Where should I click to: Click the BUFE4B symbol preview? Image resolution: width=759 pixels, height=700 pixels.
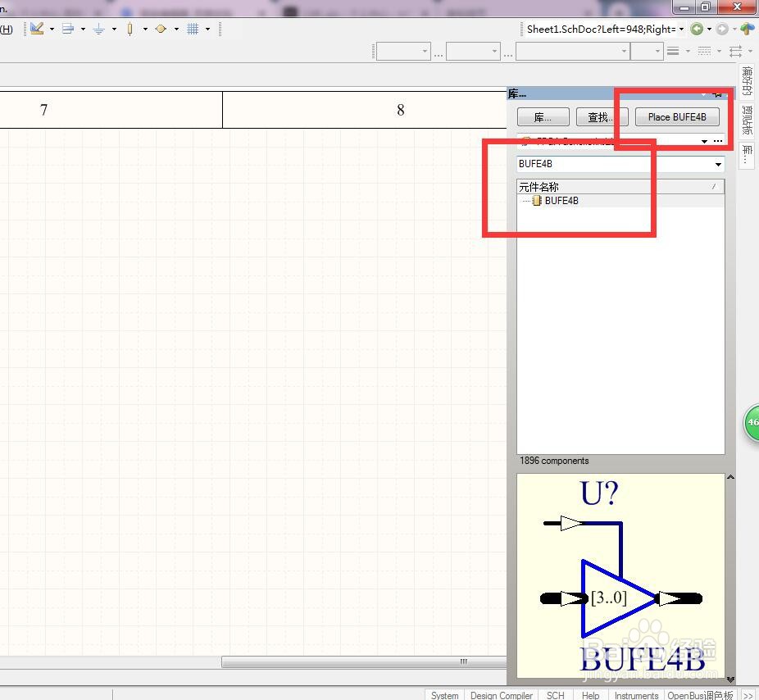tap(620, 576)
